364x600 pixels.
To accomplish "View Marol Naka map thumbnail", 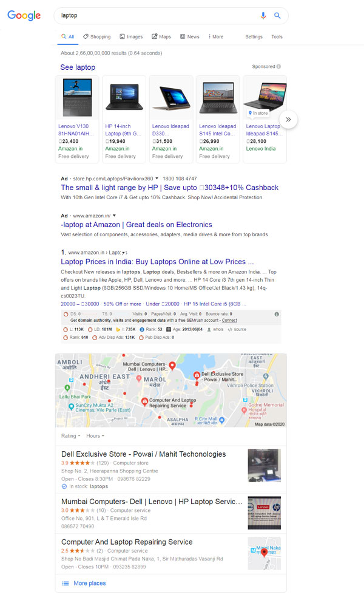I will point(265,553).
